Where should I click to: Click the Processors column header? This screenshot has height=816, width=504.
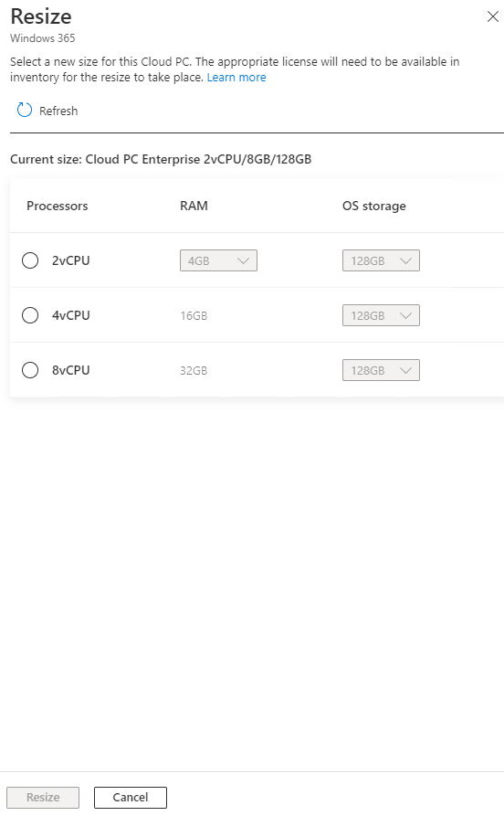[58, 207]
